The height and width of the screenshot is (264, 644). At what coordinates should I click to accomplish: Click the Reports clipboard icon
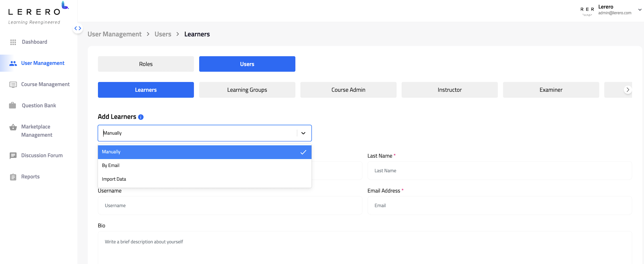13,177
